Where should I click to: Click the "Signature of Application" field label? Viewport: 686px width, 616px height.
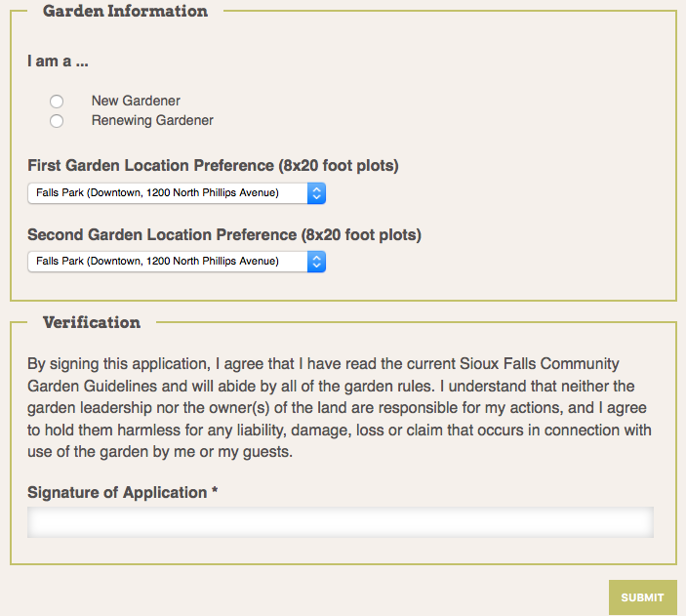point(117,493)
